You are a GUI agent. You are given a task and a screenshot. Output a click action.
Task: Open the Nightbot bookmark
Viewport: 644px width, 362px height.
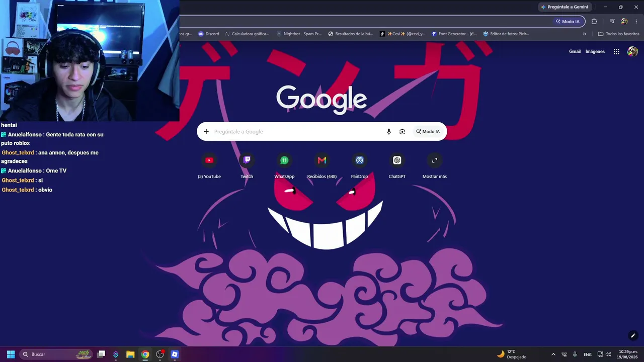coord(299,34)
